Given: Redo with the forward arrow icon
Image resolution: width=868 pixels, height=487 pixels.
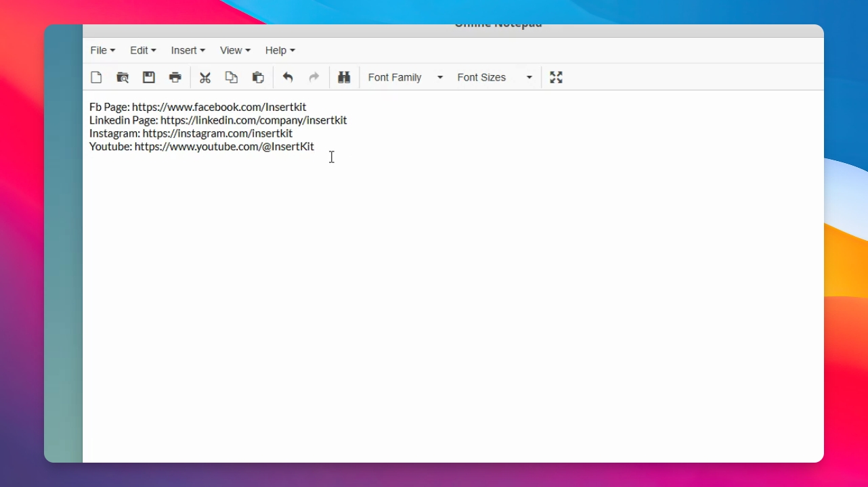Looking at the screenshot, I should coord(314,77).
